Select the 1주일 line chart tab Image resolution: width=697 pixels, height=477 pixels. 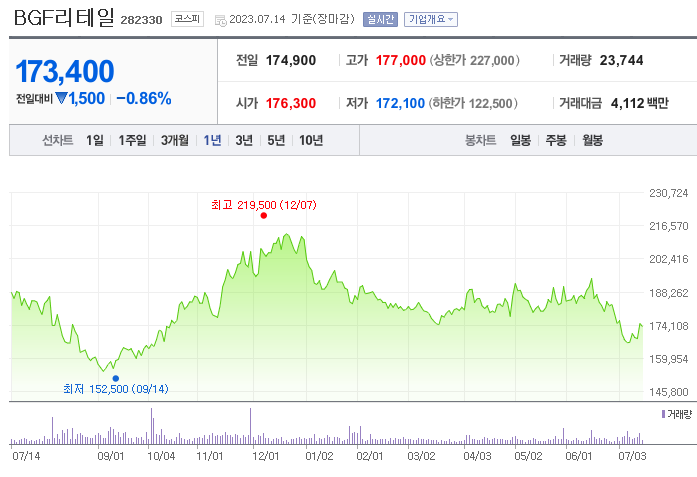point(132,140)
